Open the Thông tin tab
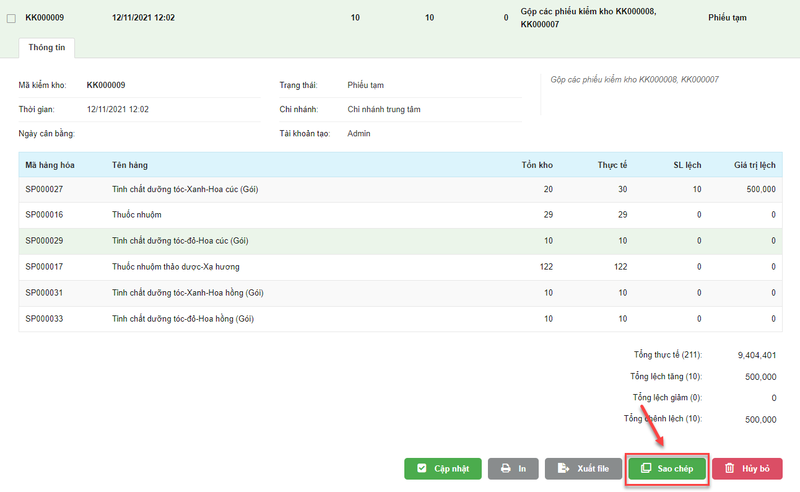Viewport: 800px width, 492px height. (x=47, y=47)
